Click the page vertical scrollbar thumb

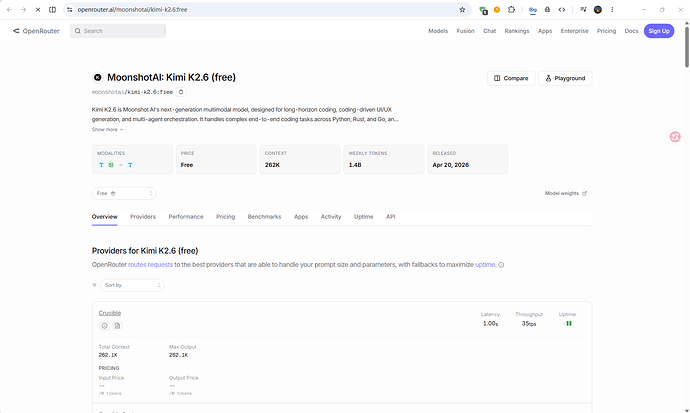coord(686,47)
